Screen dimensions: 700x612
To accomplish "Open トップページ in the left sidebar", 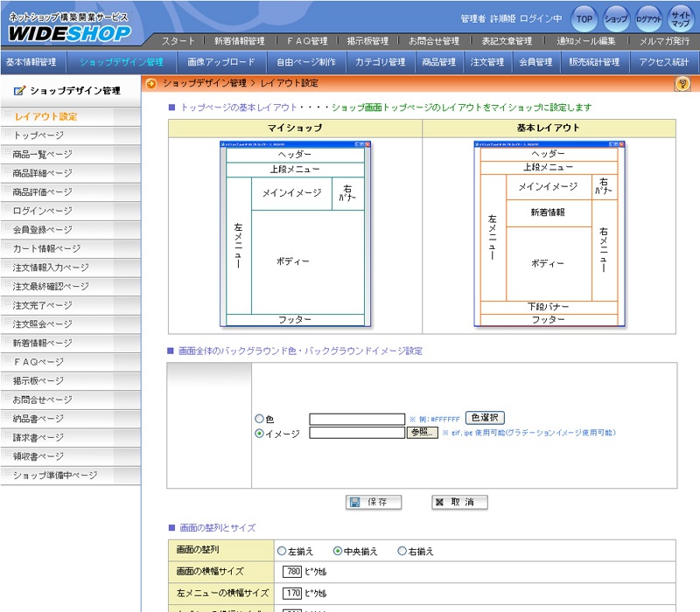I will pos(38,136).
